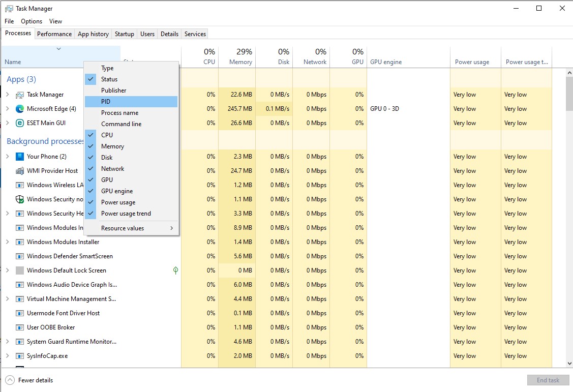This screenshot has width=573, height=392.
Task: Uncheck the Disk column option
Action: pyautogui.click(x=131, y=158)
